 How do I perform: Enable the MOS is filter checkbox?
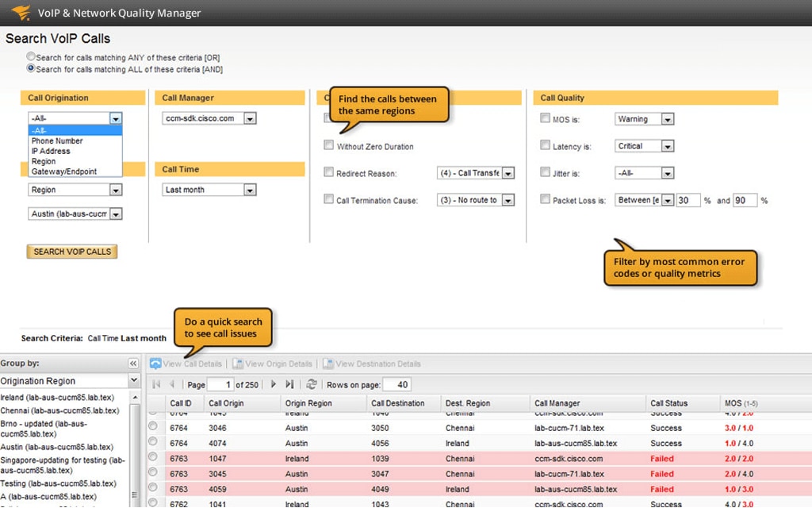[545, 118]
